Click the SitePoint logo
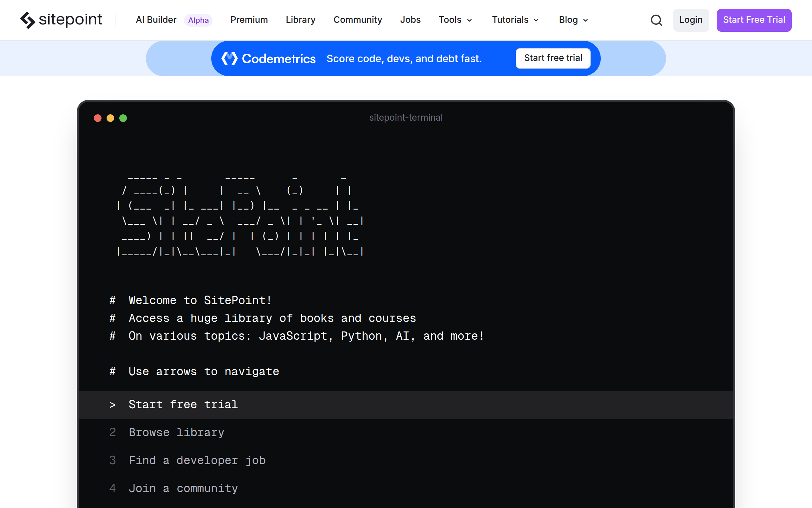The image size is (812, 508). tap(61, 20)
